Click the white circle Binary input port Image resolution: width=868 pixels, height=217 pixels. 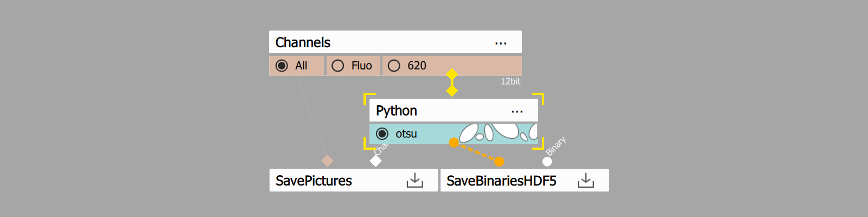tap(547, 162)
